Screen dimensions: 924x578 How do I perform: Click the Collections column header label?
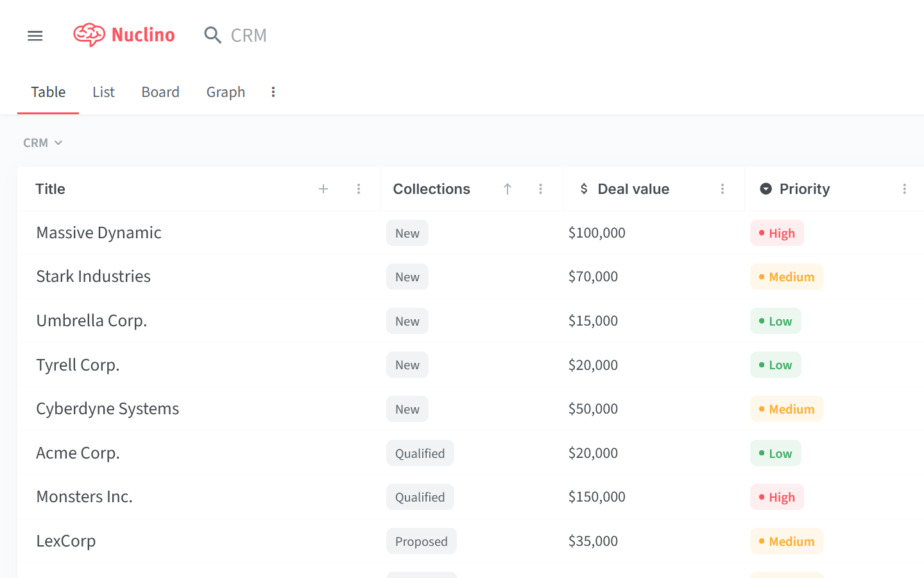point(432,189)
